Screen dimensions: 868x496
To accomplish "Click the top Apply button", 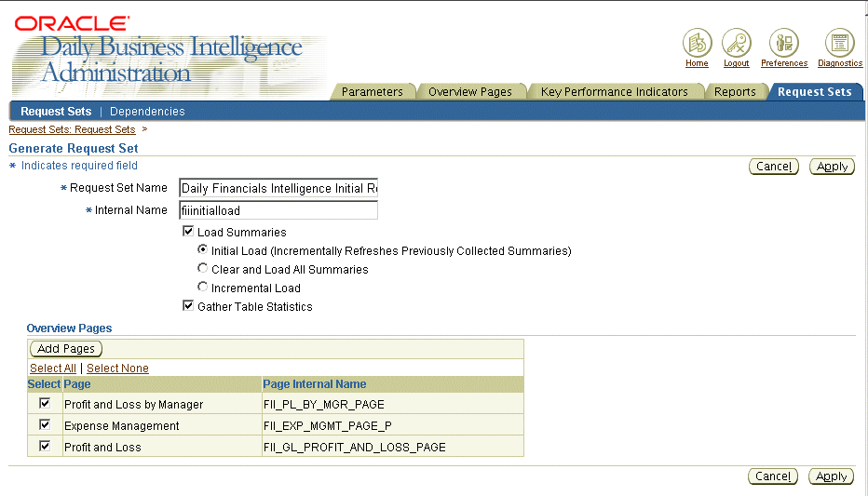I will [x=832, y=167].
